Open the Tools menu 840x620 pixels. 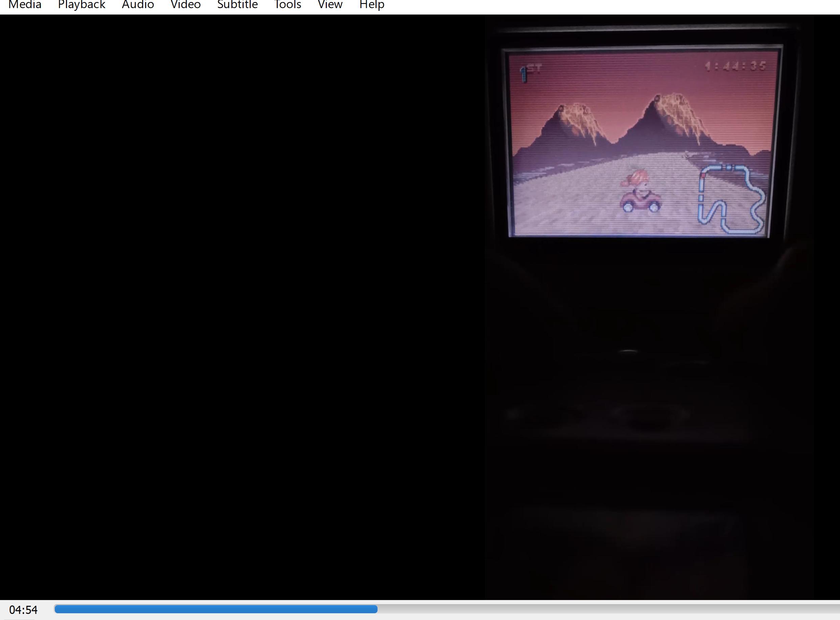(x=288, y=5)
